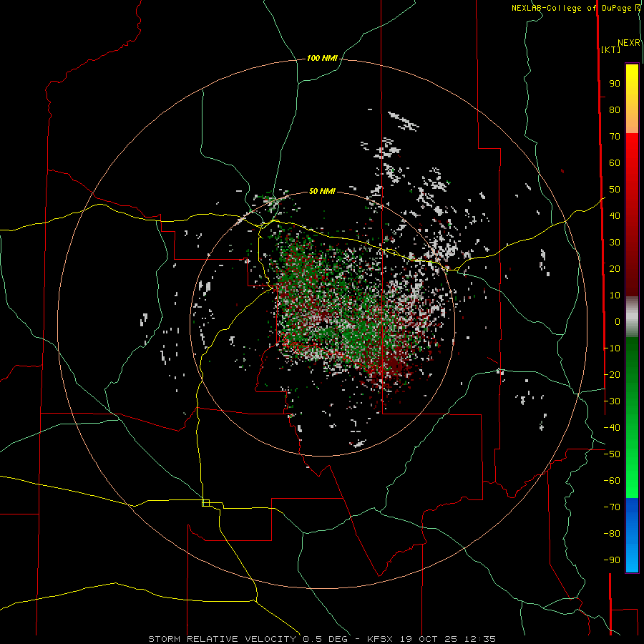
Task: Click the positive 20 scale value
Action: pyautogui.click(x=615, y=269)
